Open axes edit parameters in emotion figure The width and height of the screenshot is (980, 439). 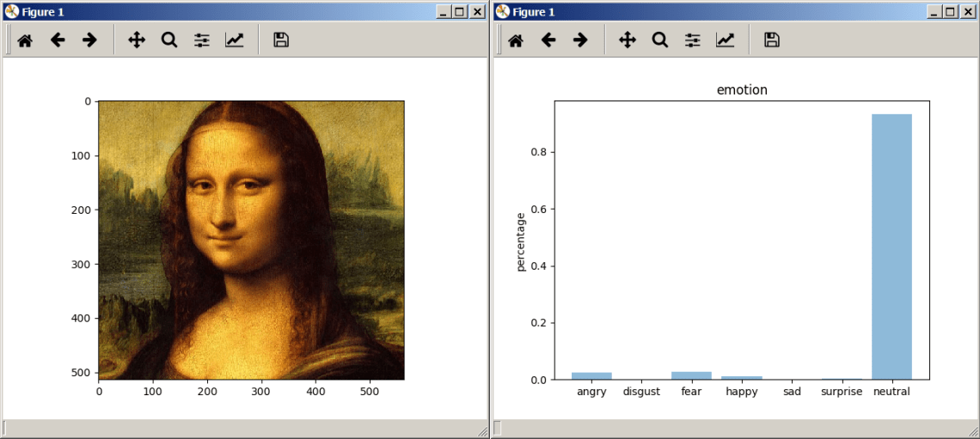pos(725,40)
